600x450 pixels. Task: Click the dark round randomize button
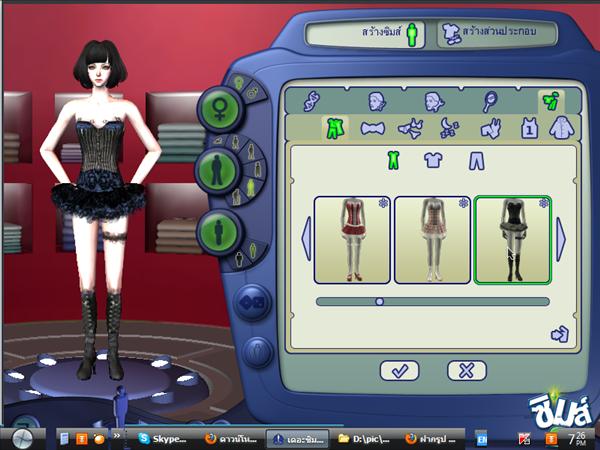coord(252,303)
